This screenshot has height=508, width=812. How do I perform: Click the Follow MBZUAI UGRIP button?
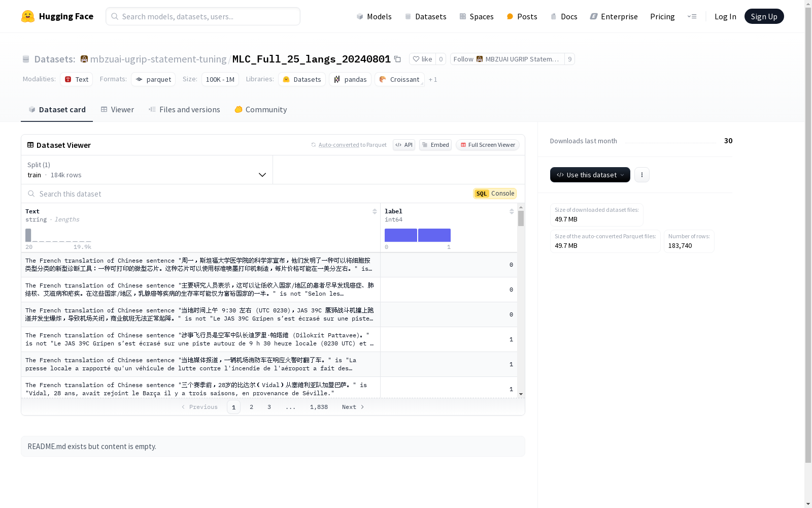click(x=507, y=59)
